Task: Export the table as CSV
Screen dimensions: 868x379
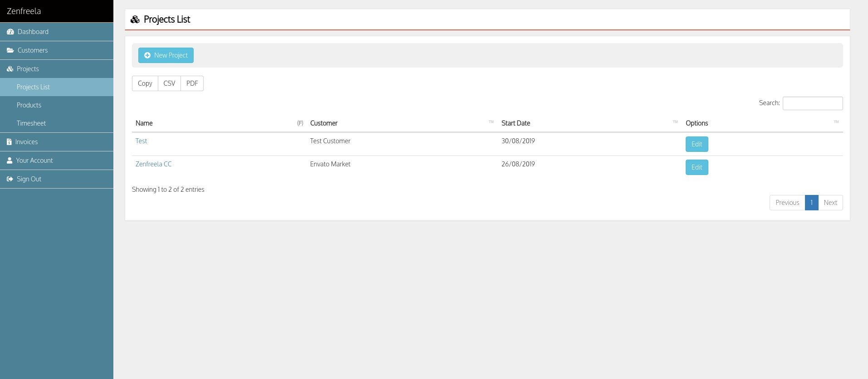Action: click(x=169, y=83)
